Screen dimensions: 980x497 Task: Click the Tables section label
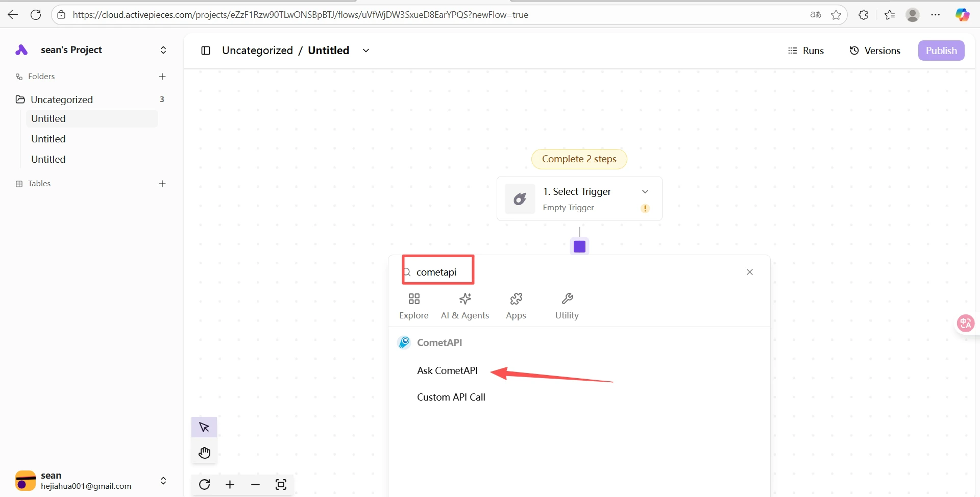pyautogui.click(x=39, y=184)
